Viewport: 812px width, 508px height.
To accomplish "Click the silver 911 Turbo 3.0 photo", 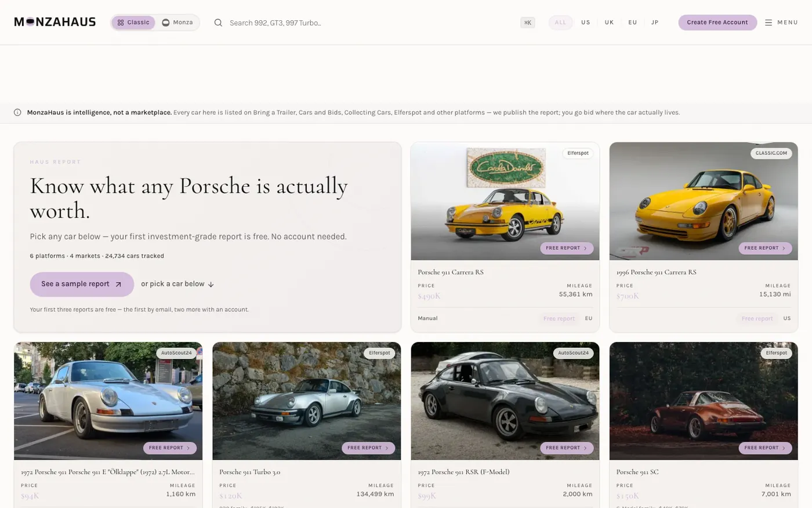I will [307, 401].
